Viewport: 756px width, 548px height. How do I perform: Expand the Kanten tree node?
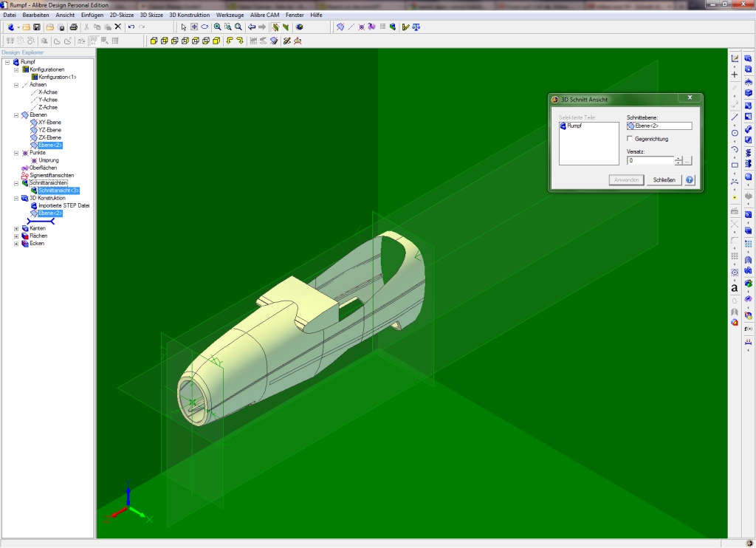[x=16, y=229]
